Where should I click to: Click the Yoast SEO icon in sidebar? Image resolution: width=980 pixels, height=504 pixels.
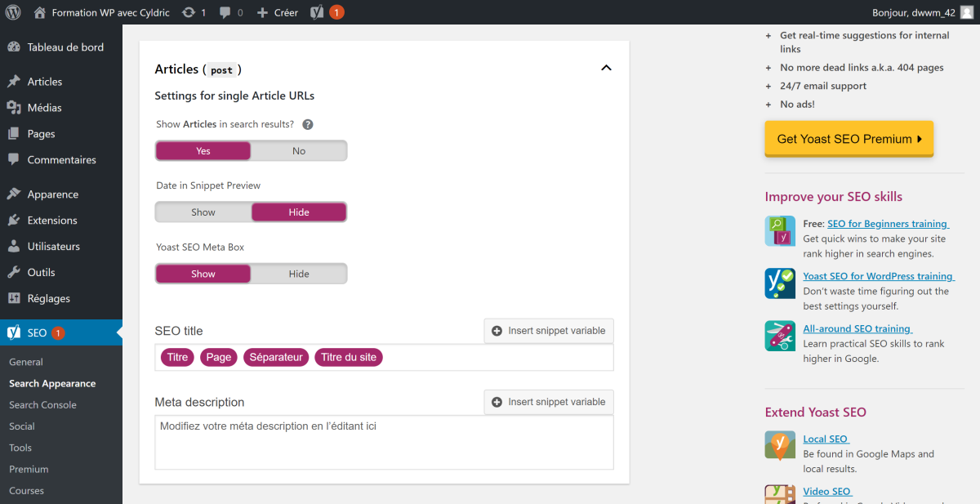[14, 333]
